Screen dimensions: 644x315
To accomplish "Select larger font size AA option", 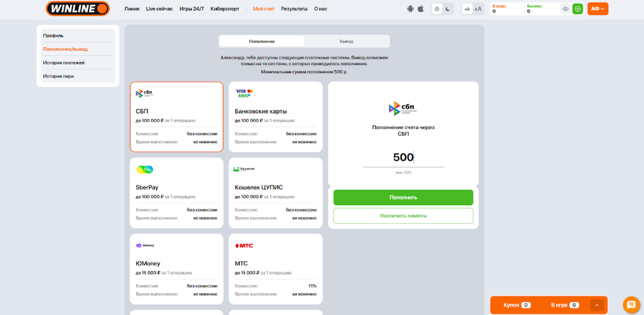I will click(x=477, y=9).
